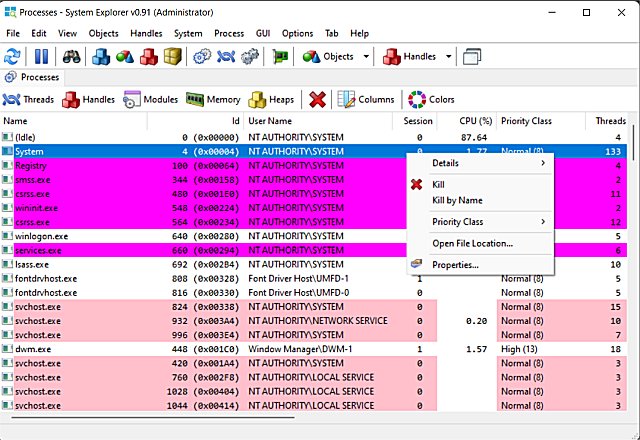Open the Handles menu in the menu bar
The height and width of the screenshot is (440, 640).
pyautogui.click(x=146, y=33)
